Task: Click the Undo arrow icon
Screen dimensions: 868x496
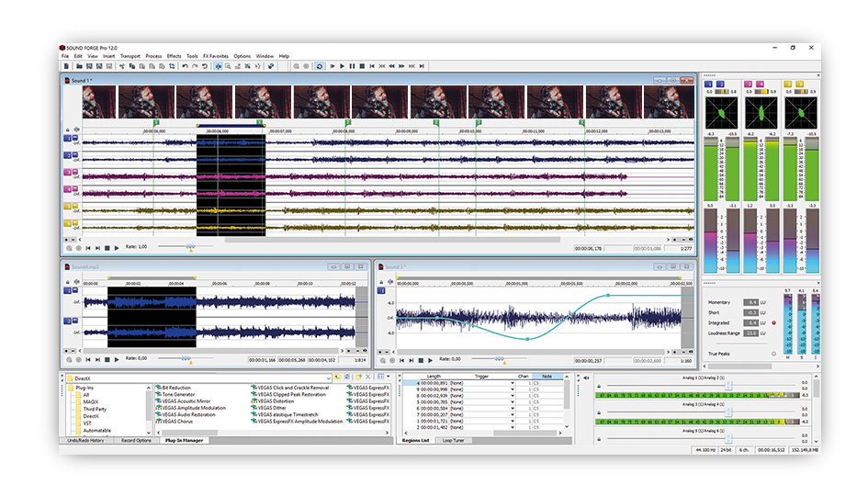Action: coord(185,66)
